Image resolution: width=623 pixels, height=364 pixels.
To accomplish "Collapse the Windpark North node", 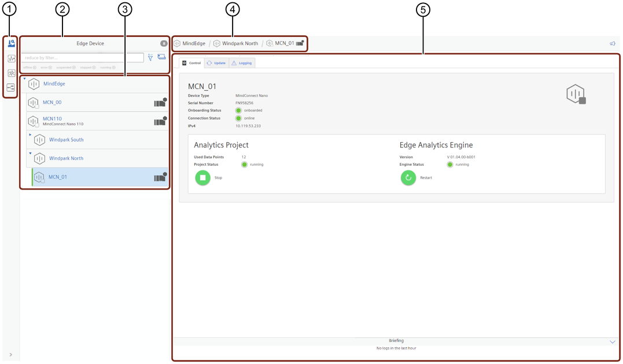I will point(30,153).
